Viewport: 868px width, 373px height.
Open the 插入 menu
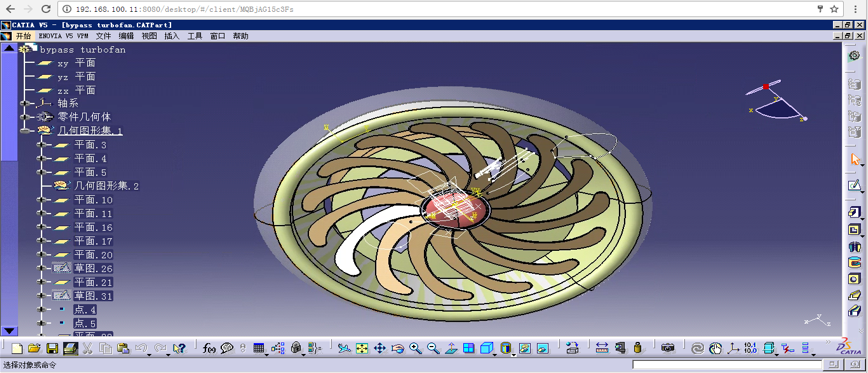[x=172, y=36]
